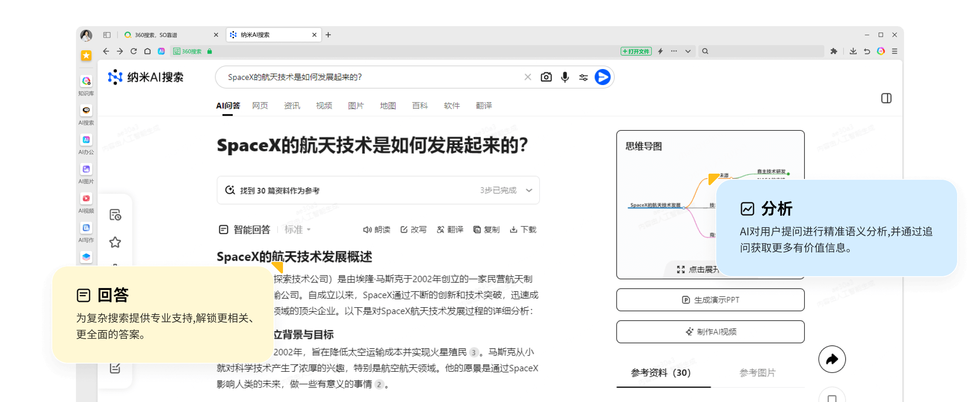Switch to the 图片 search tab
Screen dimensions: 980x402
coord(356,105)
